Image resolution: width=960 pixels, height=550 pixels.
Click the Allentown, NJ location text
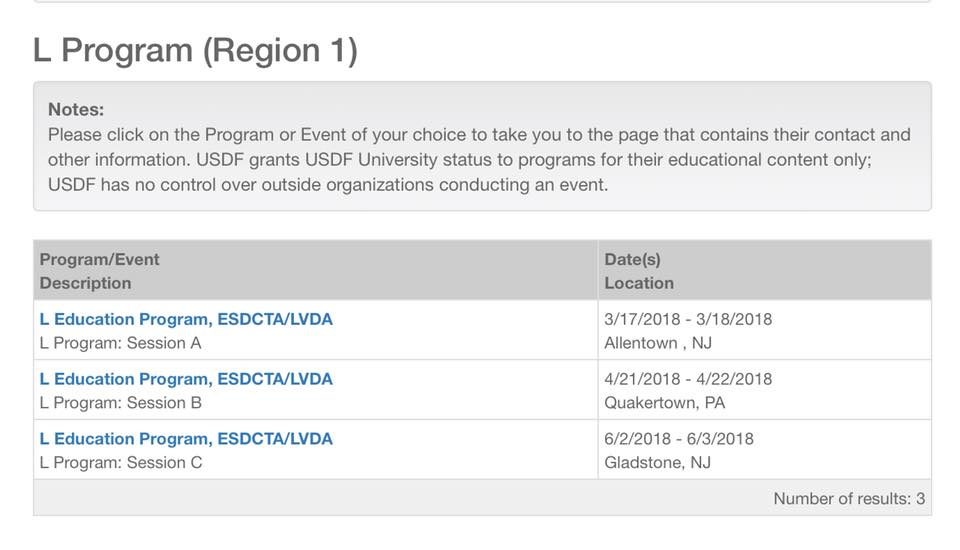[x=658, y=343]
